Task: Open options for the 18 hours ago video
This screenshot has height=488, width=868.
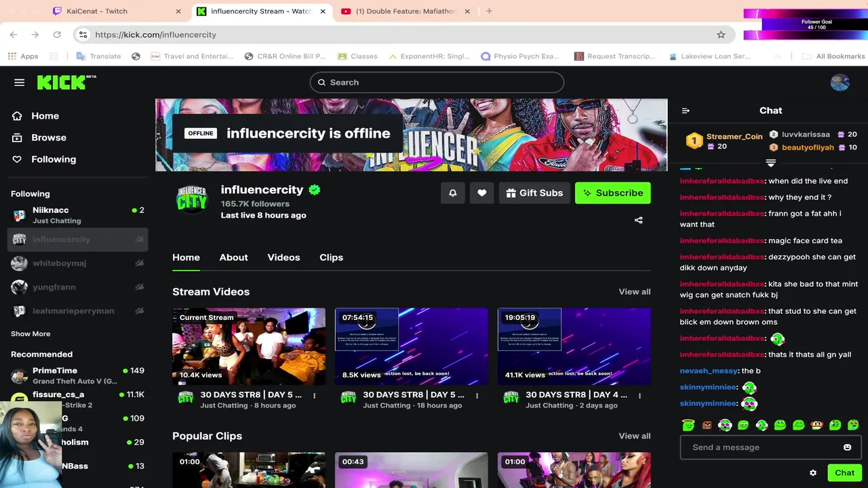Action: click(x=477, y=395)
